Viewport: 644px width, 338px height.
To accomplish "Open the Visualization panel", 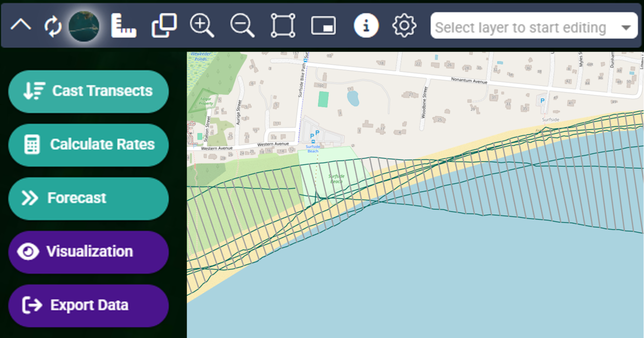I will (89, 252).
